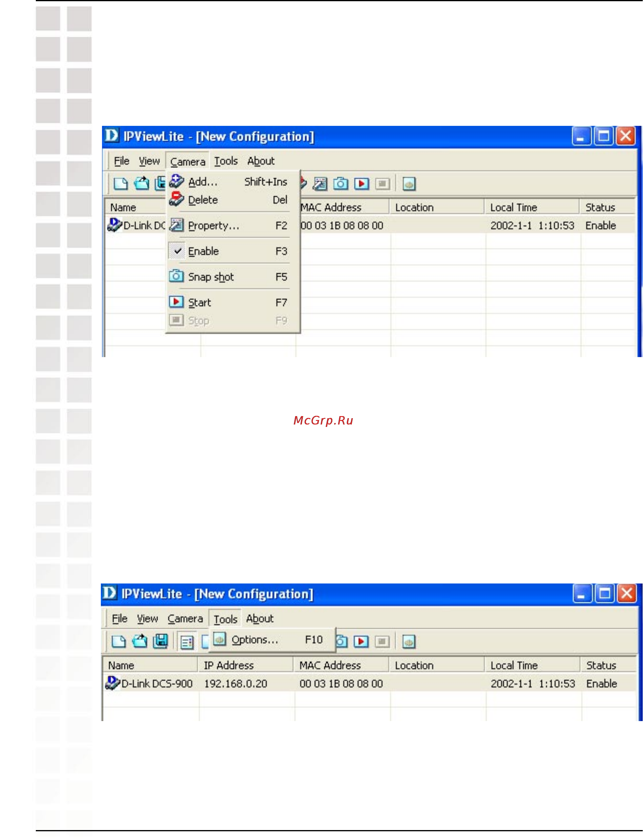643x840 pixels.
Task: Open File menu in lower window
Action: click(120, 618)
